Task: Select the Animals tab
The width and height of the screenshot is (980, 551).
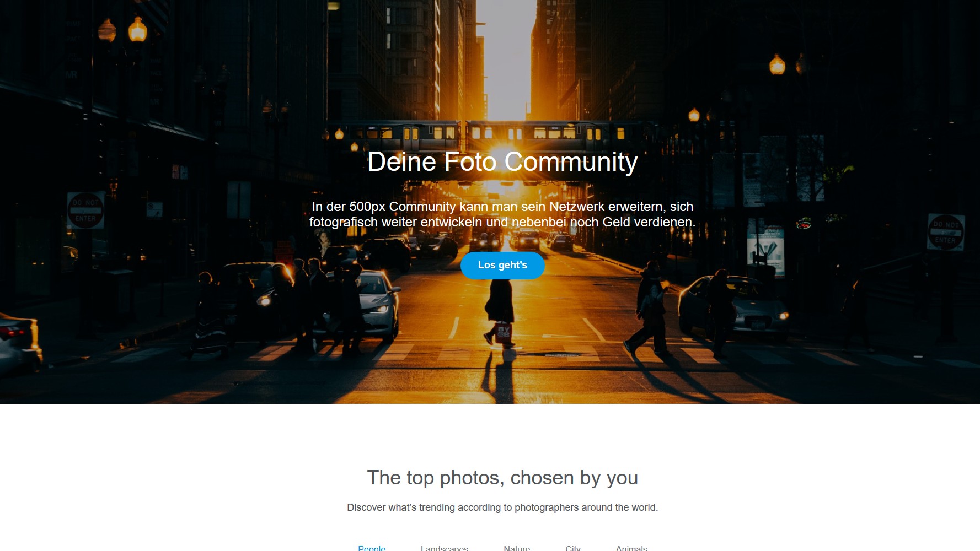Action: point(631,548)
